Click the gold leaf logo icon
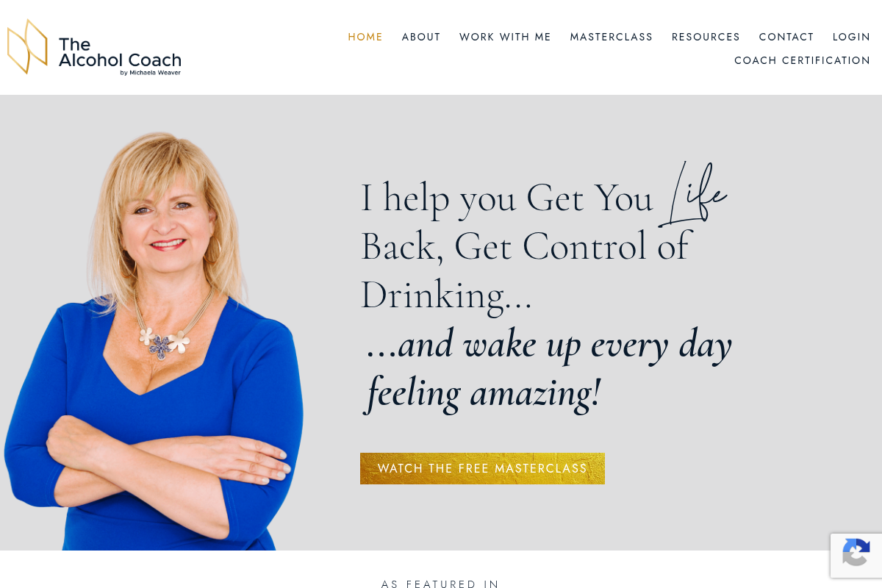This screenshot has height=588, width=882. [28, 47]
